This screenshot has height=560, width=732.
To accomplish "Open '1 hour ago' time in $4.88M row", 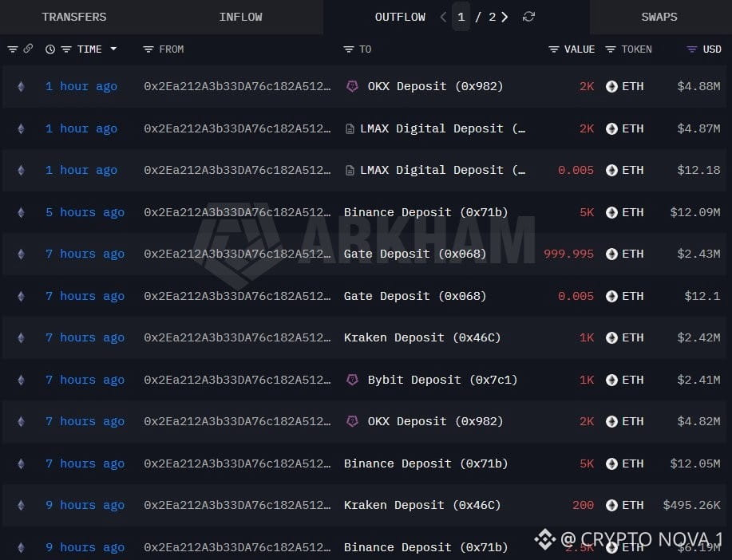I will 81,86.
